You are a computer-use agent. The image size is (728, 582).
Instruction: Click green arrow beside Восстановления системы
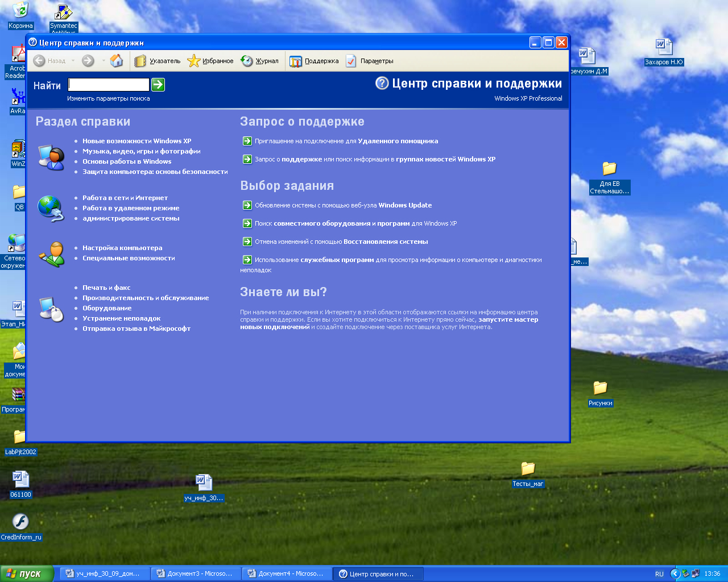tap(247, 242)
